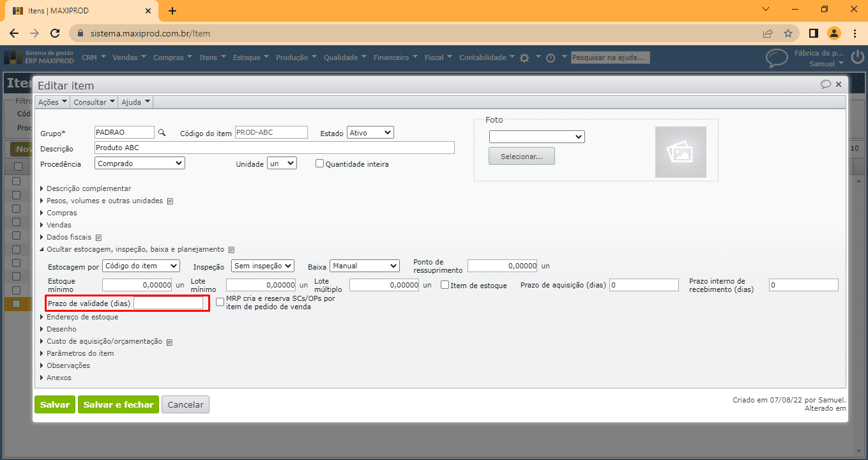Check MRP cria e reserva SCs/OPs option

220,302
